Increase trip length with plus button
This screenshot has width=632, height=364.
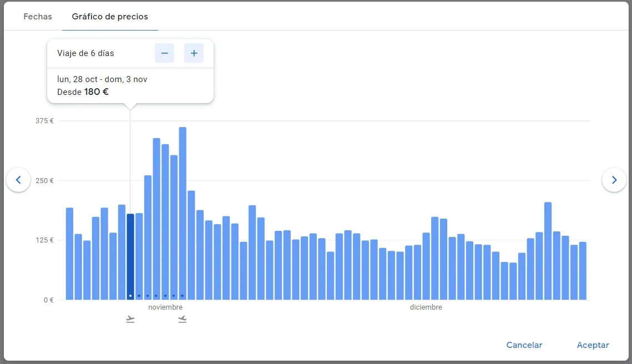pos(194,53)
